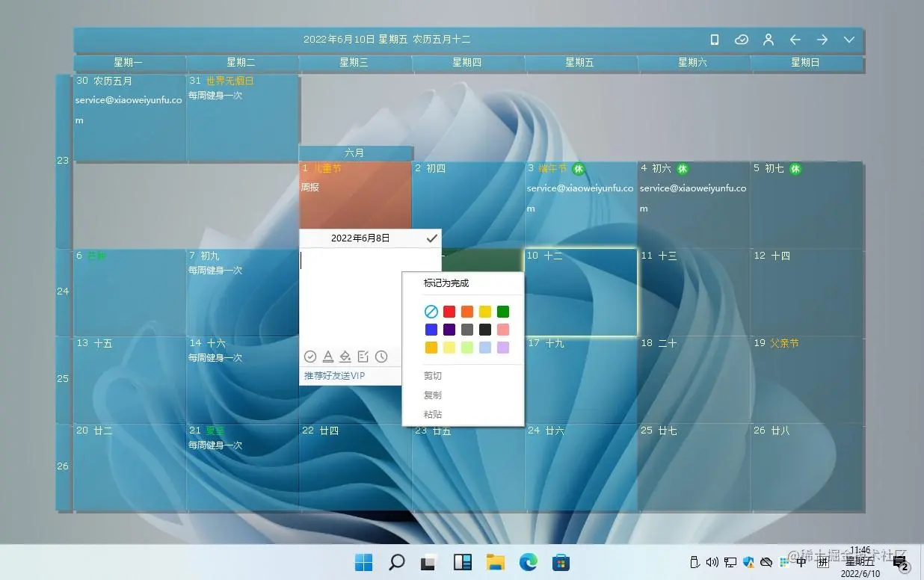The height and width of the screenshot is (580, 924).
Task: Click 每周健身一次 on day 14
Action: click(x=215, y=358)
